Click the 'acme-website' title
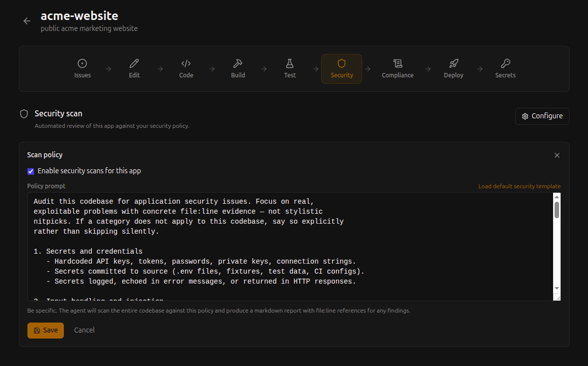588x366 pixels. (79, 16)
